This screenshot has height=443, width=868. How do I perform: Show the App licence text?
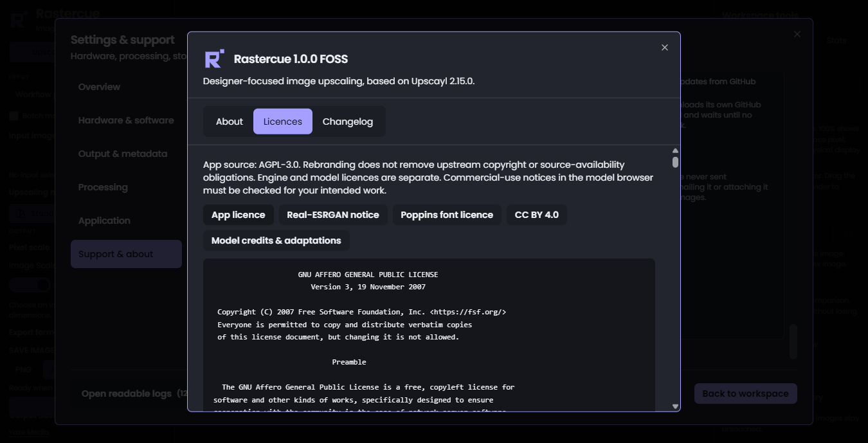tap(239, 215)
